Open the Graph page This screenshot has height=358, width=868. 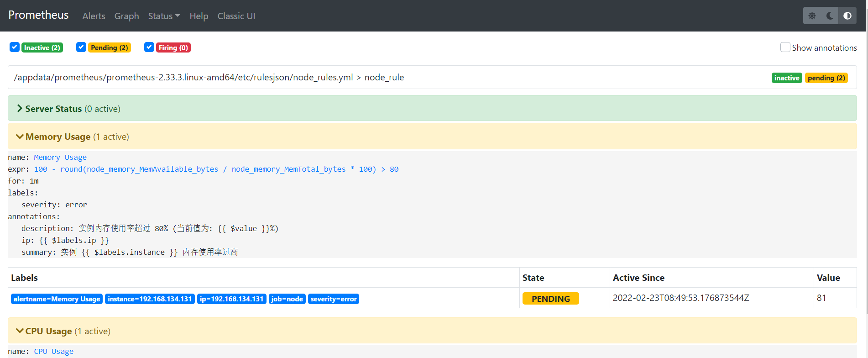click(126, 16)
